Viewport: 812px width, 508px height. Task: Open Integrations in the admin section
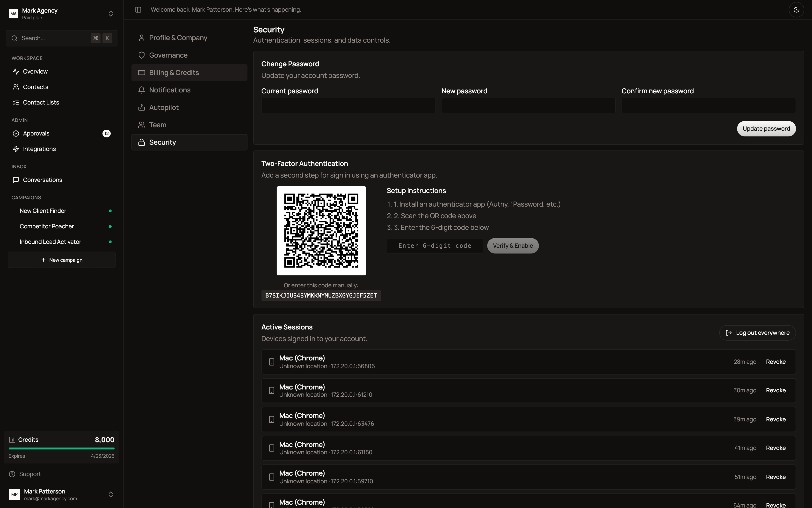[61, 149]
